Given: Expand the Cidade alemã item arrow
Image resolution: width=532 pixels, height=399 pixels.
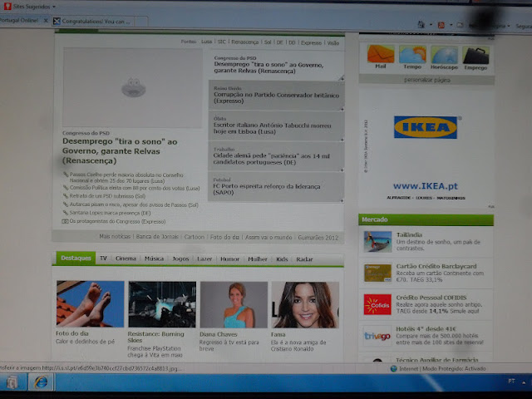Looking at the screenshot, I should (342, 170).
